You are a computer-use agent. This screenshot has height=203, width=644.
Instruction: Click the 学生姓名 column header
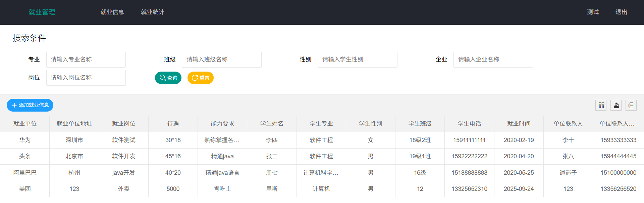(x=272, y=124)
